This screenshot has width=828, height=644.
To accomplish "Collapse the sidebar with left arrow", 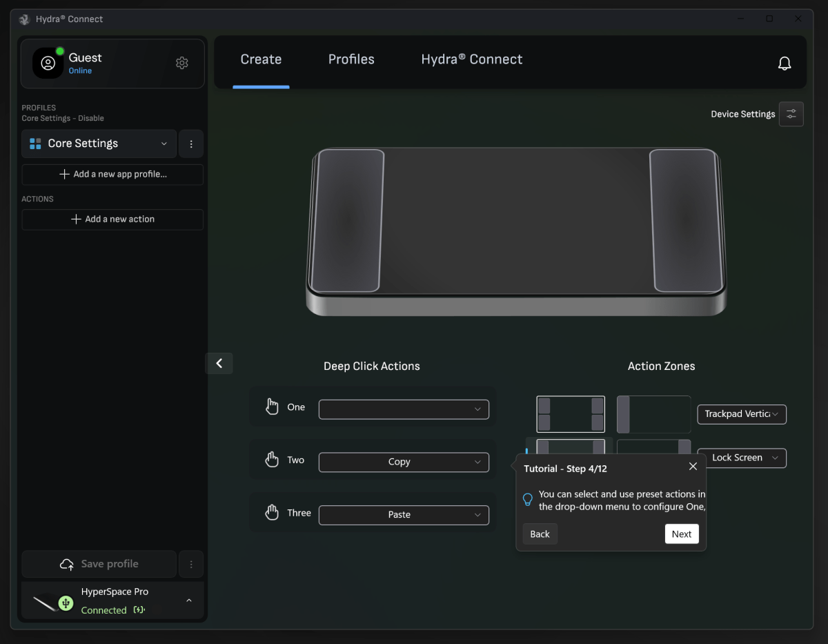I will 219,363.
